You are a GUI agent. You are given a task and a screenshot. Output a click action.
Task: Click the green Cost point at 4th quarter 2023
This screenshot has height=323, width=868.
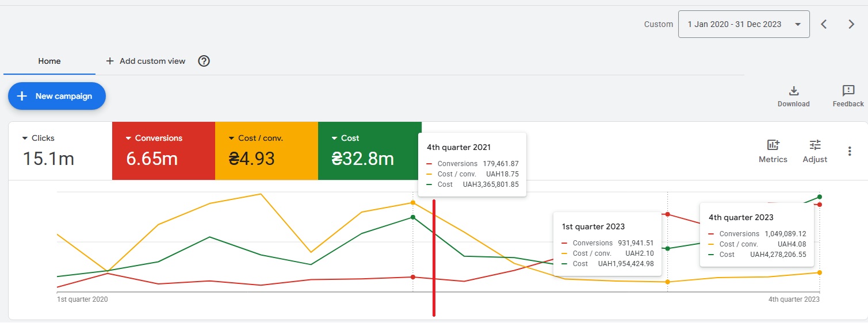[820, 197]
